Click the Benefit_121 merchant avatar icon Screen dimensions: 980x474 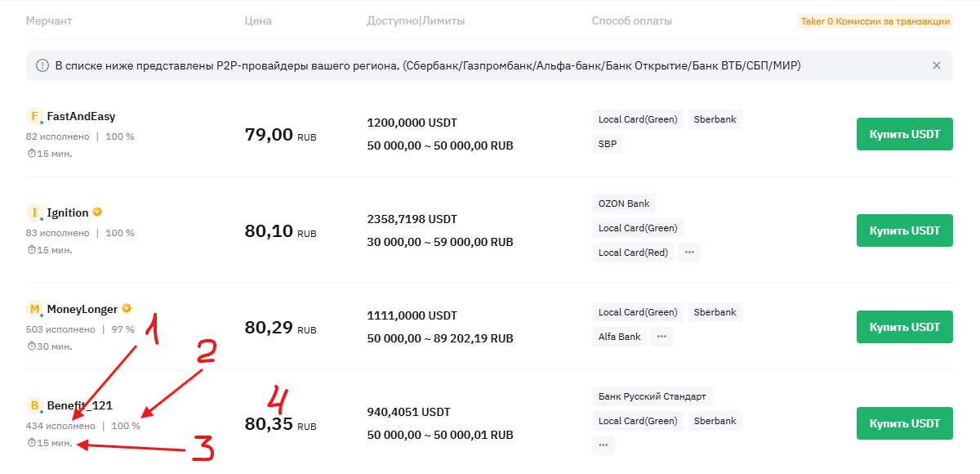[34, 405]
